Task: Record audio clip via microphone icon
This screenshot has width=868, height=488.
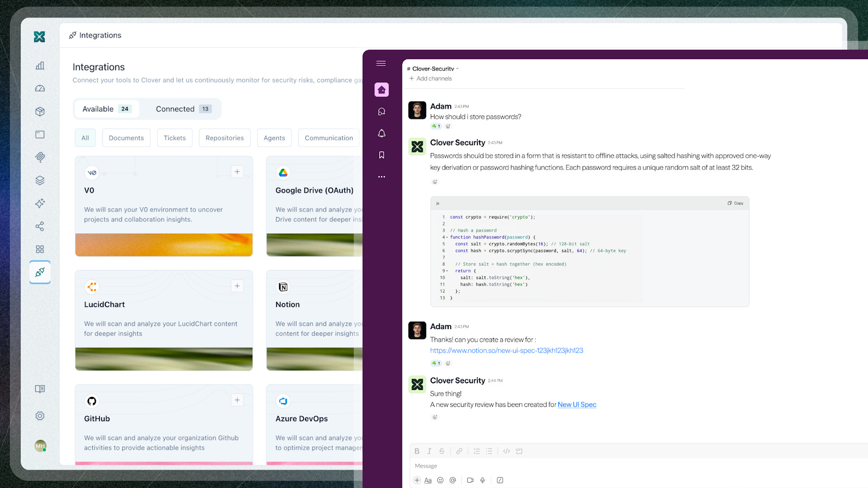Action: coord(482,480)
